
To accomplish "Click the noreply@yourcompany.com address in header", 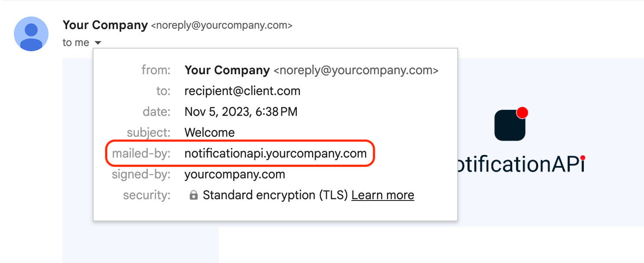I will [221, 26].
